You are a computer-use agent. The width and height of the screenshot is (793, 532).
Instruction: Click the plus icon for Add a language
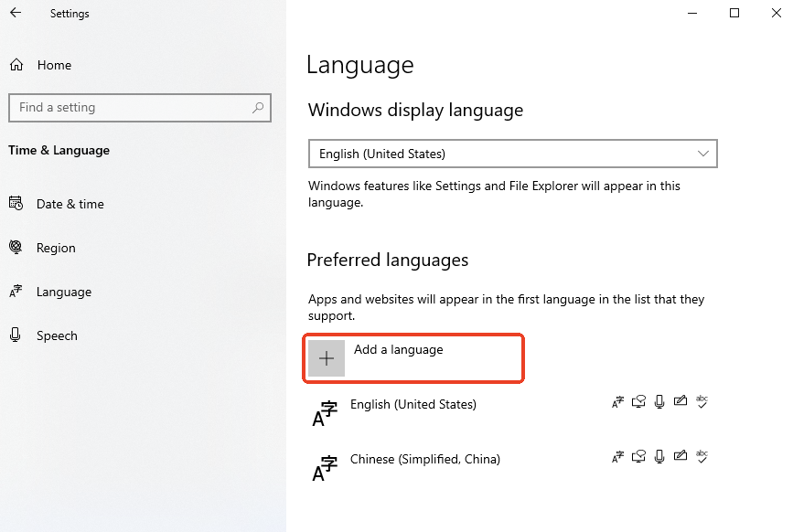pyautogui.click(x=327, y=358)
